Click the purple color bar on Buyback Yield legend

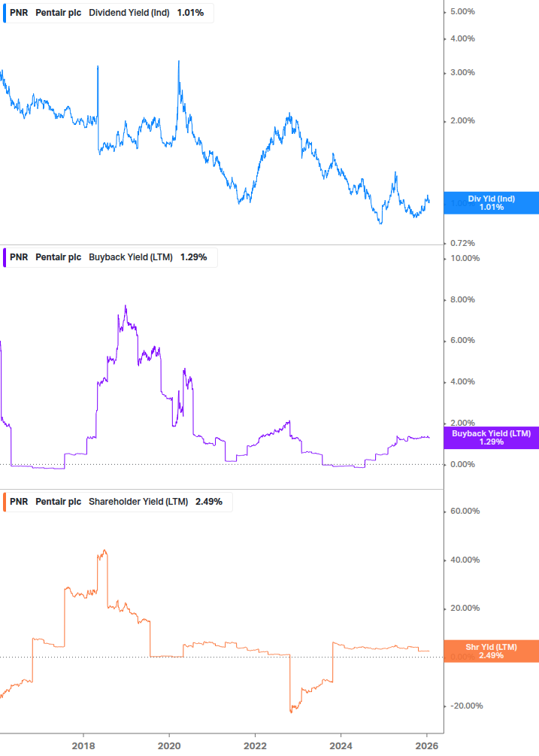coord(5,257)
